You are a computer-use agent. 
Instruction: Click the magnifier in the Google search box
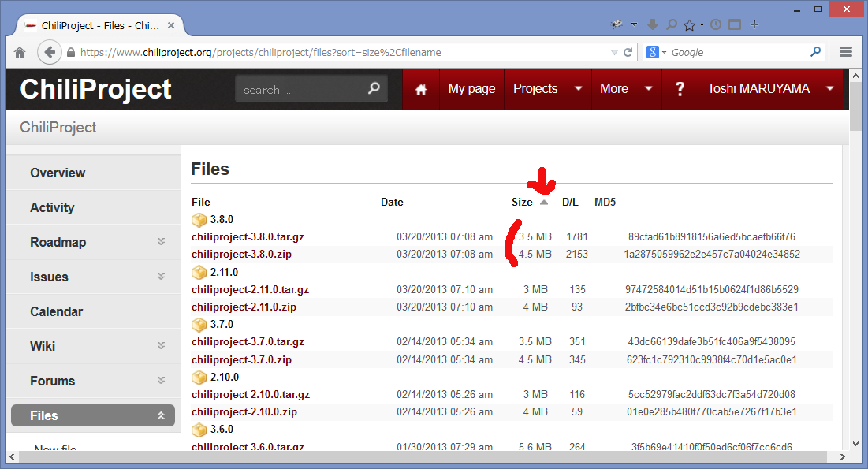[x=815, y=52]
